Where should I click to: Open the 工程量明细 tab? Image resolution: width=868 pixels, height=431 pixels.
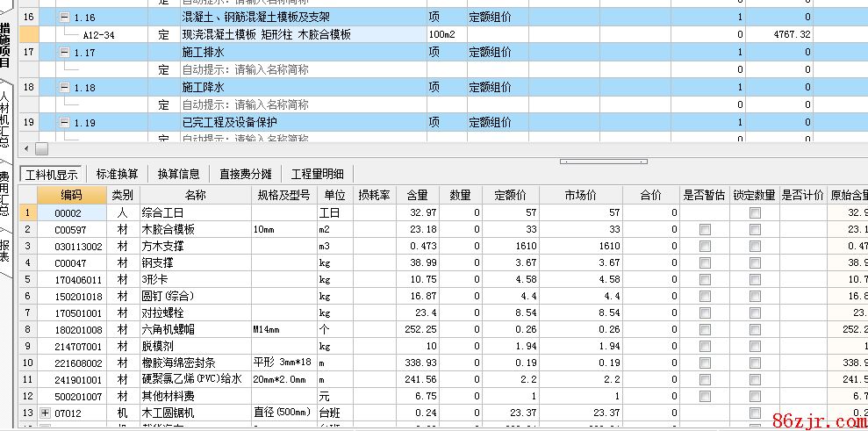coord(317,174)
